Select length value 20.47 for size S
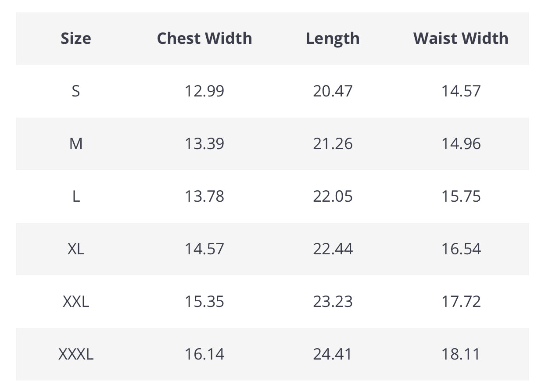The width and height of the screenshot is (545, 392). click(x=333, y=91)
